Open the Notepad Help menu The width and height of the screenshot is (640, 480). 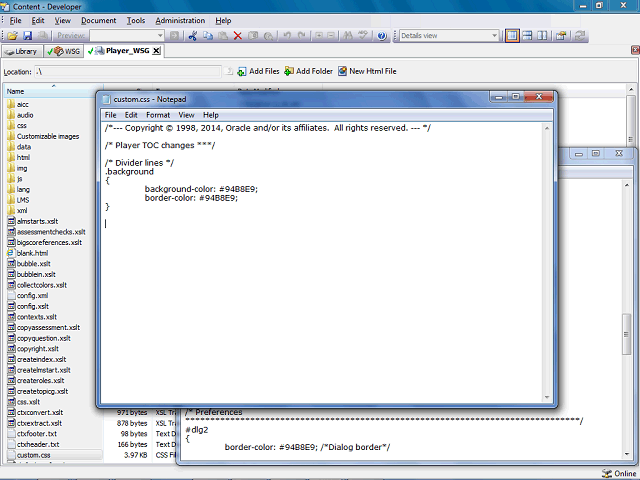[x=211, y=115]
